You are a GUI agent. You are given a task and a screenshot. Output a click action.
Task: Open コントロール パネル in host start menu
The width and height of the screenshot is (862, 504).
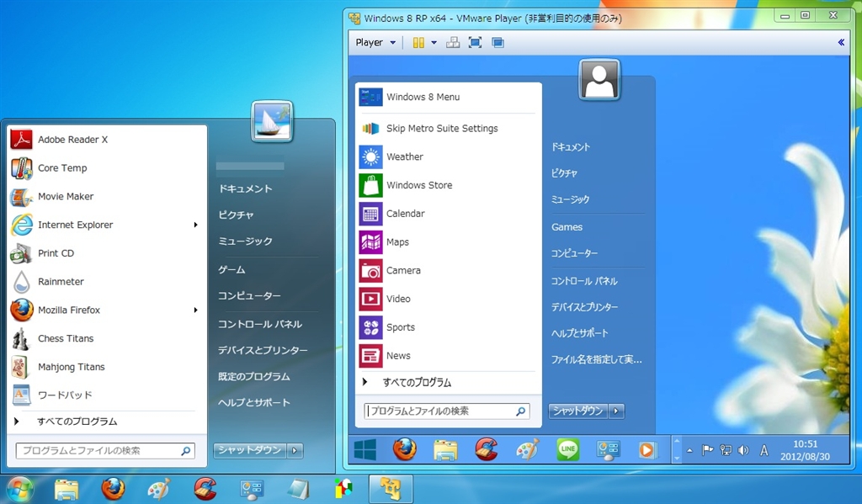[x=259, y=324]
